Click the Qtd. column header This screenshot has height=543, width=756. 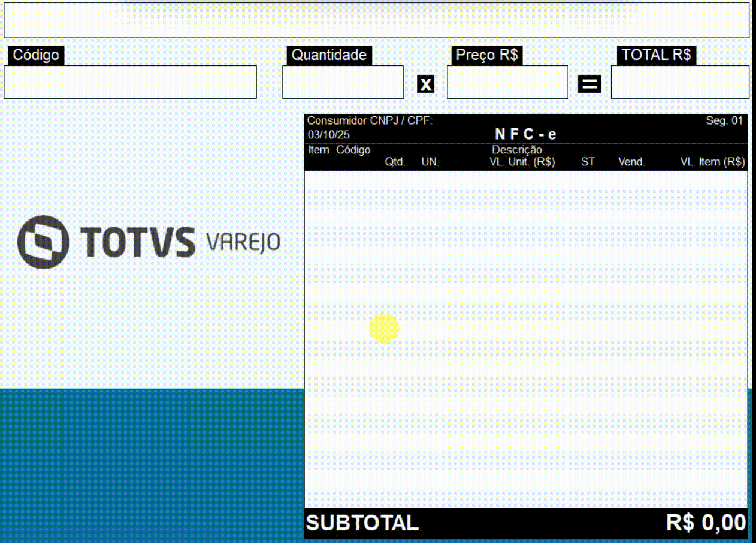point(395,162)
